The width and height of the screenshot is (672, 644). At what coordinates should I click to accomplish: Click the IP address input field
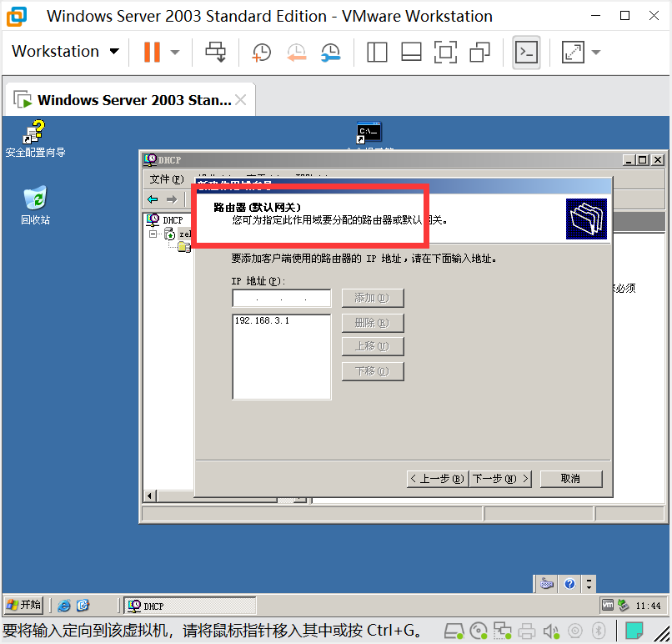[281, 299]
